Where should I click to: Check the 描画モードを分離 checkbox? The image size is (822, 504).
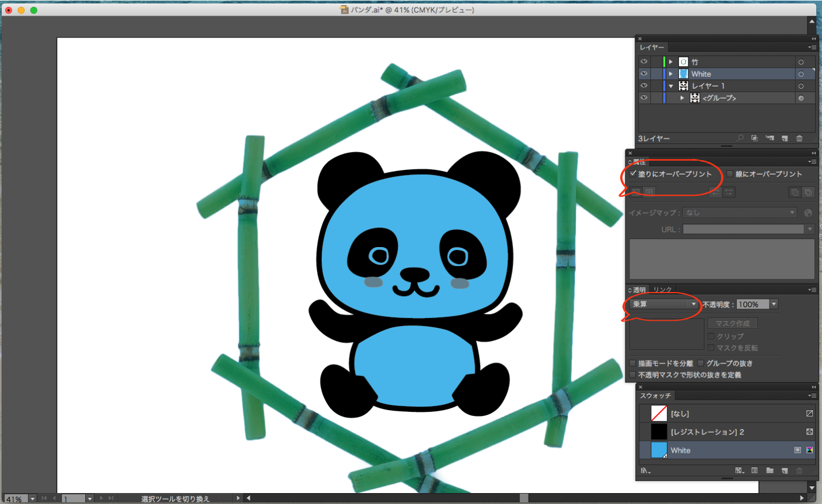click(x=633, y=363)
